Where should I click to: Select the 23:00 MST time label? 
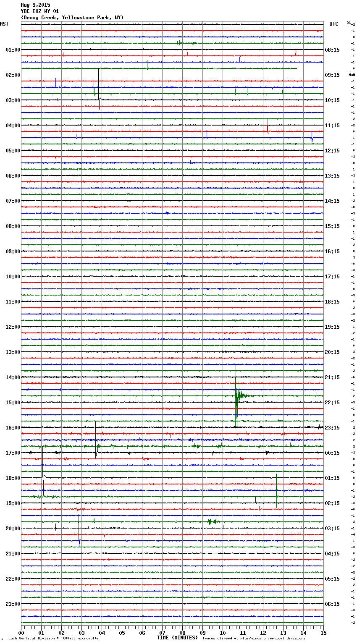13,604
